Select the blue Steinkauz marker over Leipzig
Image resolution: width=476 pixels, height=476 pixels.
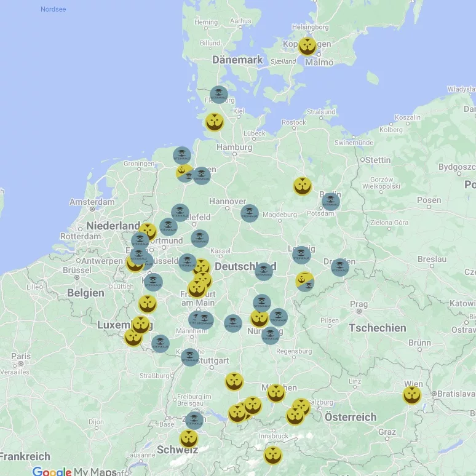tap(301, 255)
